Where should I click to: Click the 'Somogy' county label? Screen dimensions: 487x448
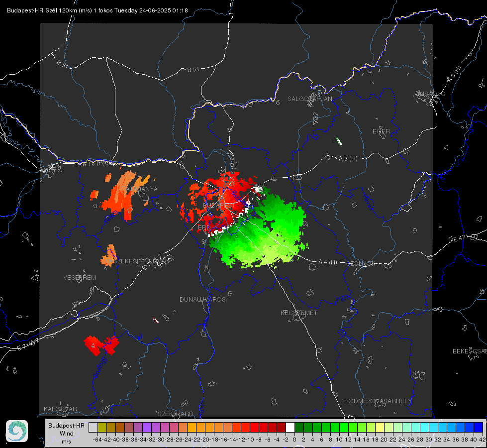[x=100, y=367]
